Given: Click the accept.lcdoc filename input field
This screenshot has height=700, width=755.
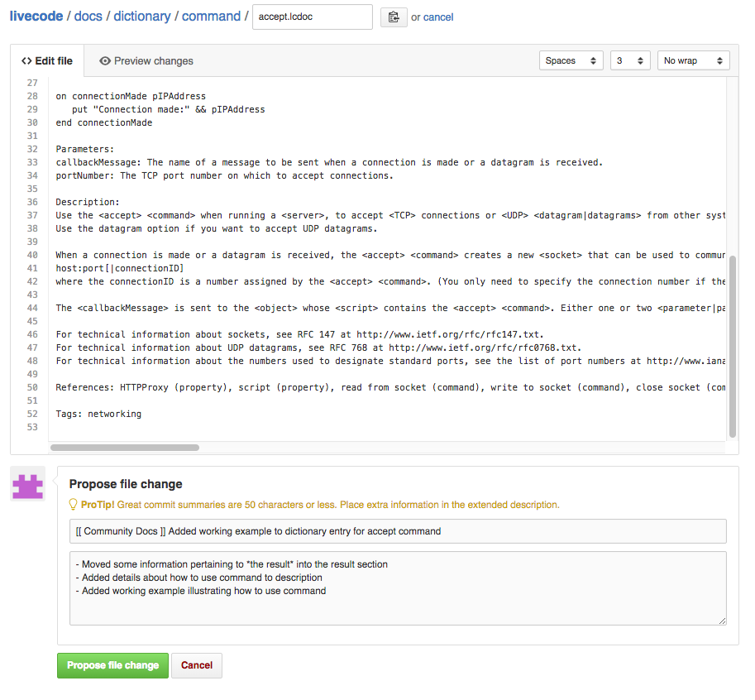Looking at the screenshot, I should tap(312, 17).
